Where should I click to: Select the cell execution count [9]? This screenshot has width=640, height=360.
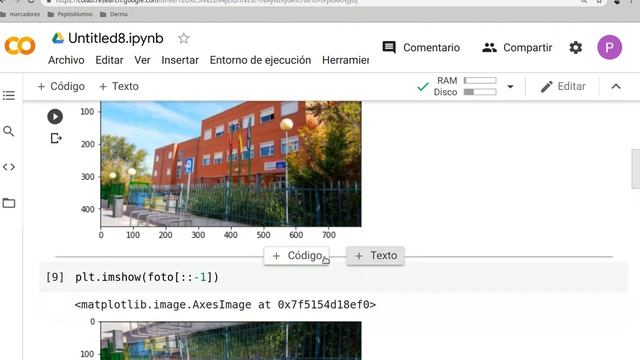(x=55, y=277)
